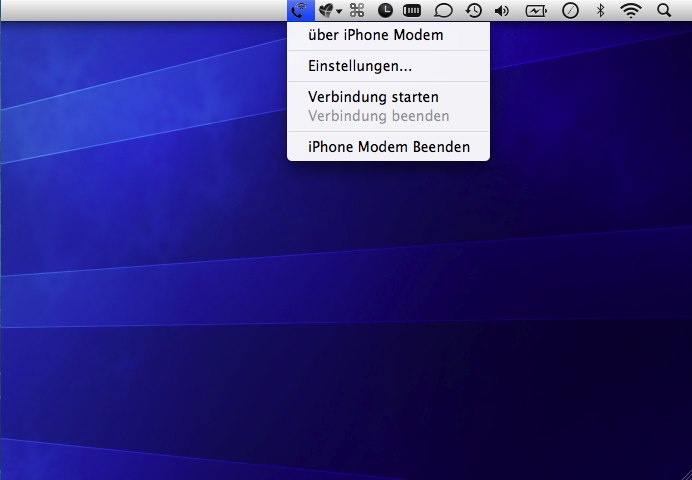Select 'iPhone Modem Beenden' to quit
Image resolution: width=692 pixels, height=480 pixels.
point(388,146)
